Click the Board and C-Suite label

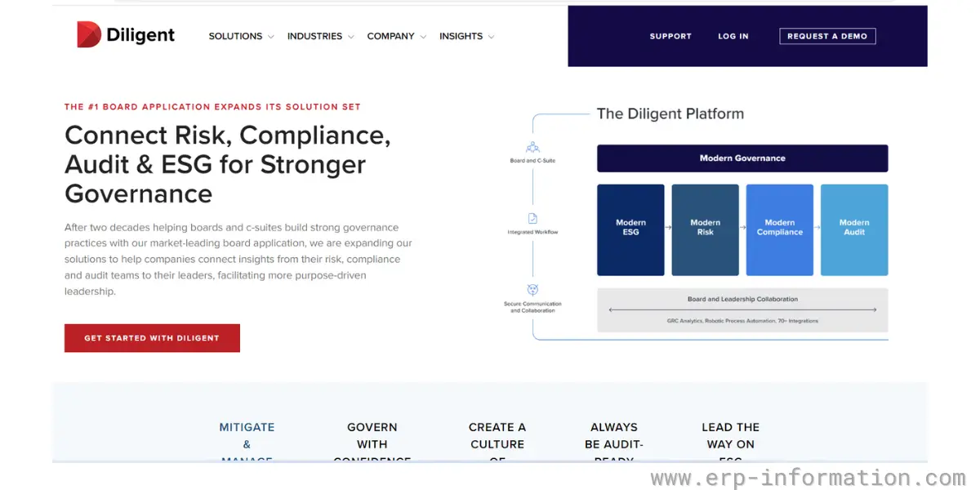[532, 161]
